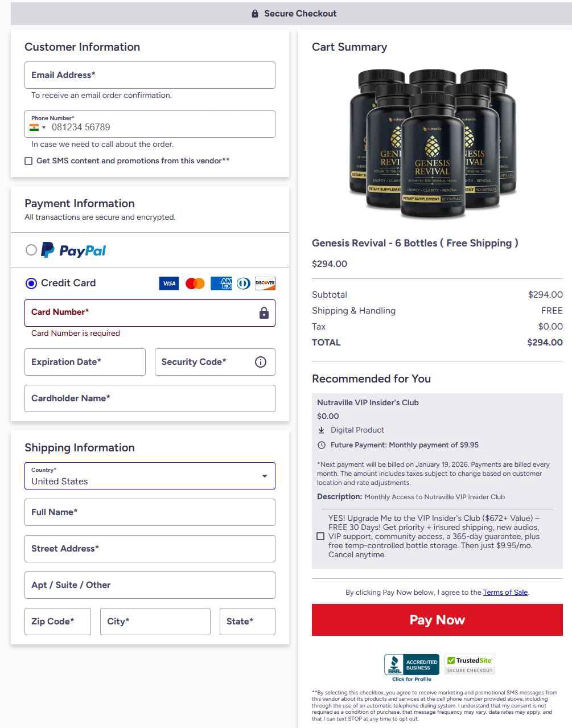The height and width of the screenshot is (728, 572).
Task: Click the Discover card icon
Action: tap(265, 283)
